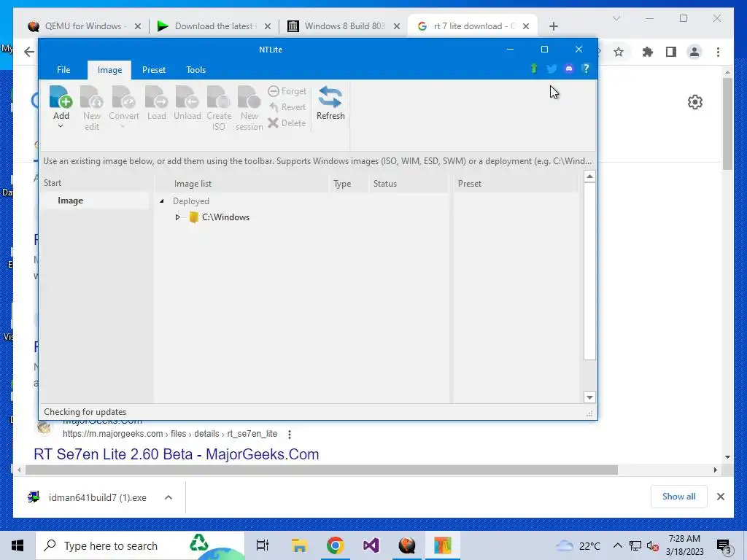The height and width of the screenshot is (560, 747).
Task: Open Chrome profile avatar
Action: [x=694, y=52]
